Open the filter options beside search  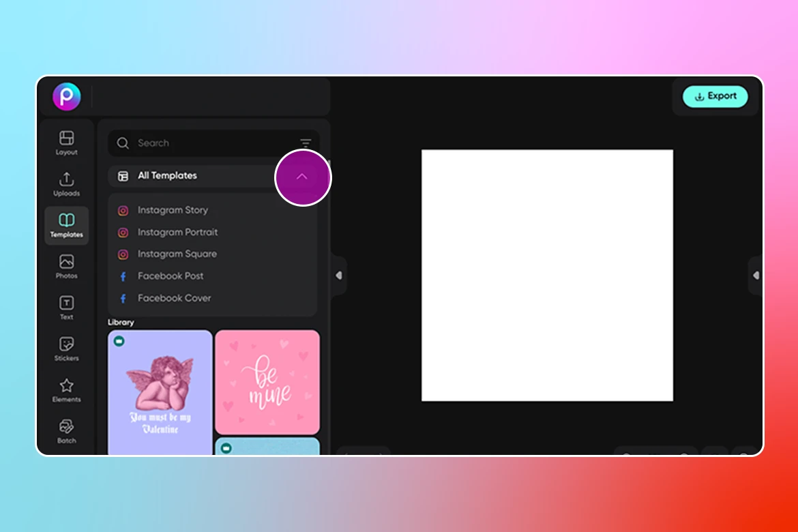coord(306,143)
